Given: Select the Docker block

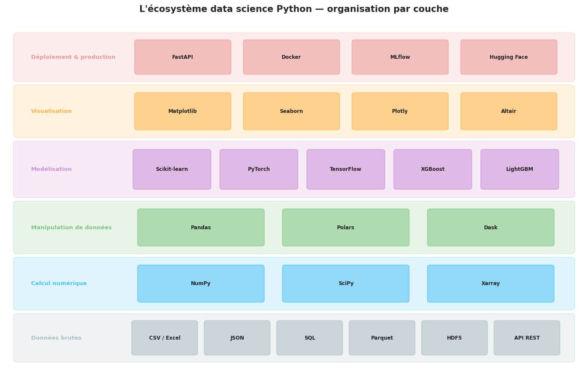Looking at the screenshot, I should [x=291, y=57].
